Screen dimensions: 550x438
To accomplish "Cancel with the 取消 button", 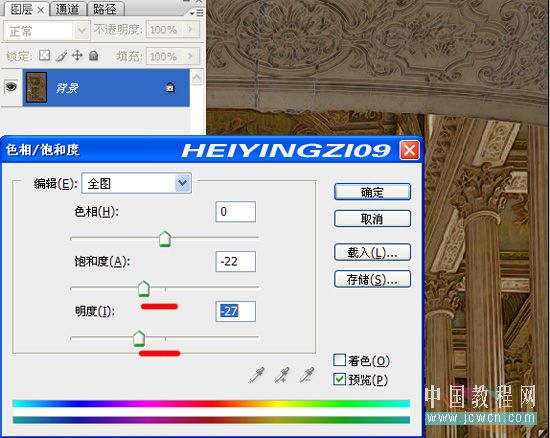I will tap(372, 219).
